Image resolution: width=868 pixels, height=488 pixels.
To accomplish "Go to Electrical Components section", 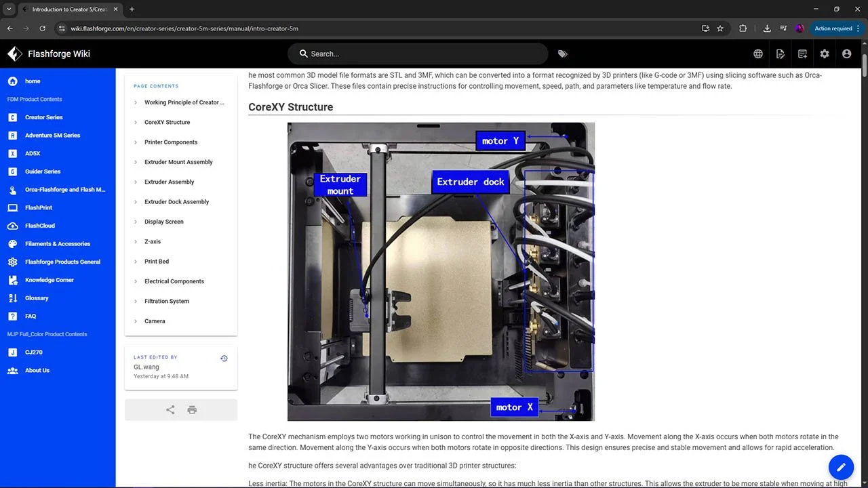I will click(174, 281).
